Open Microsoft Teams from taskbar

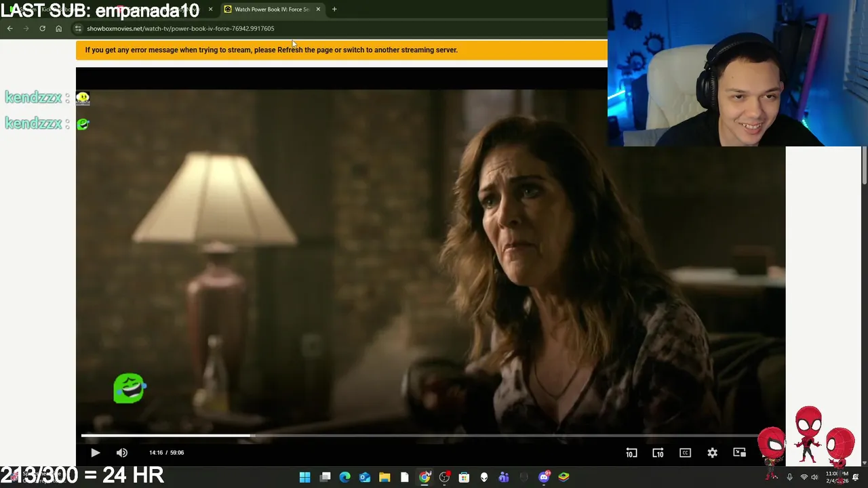504,477
